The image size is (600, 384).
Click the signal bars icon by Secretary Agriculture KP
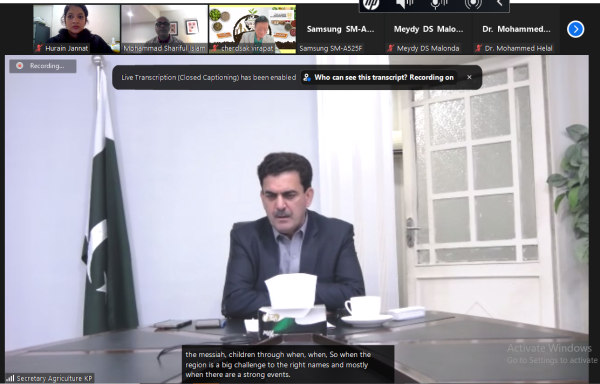pyautogui.click(x=10, y=379)
